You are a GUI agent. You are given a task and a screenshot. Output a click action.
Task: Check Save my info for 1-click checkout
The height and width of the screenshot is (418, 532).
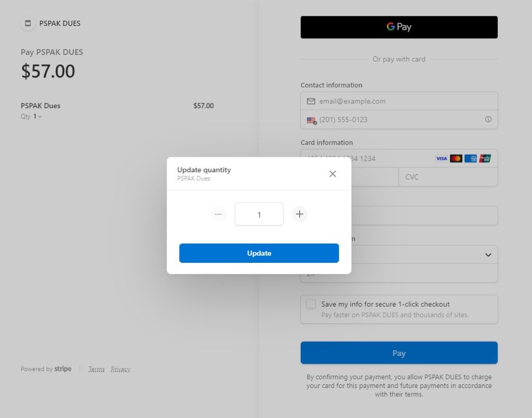click(x=311, y=304)
